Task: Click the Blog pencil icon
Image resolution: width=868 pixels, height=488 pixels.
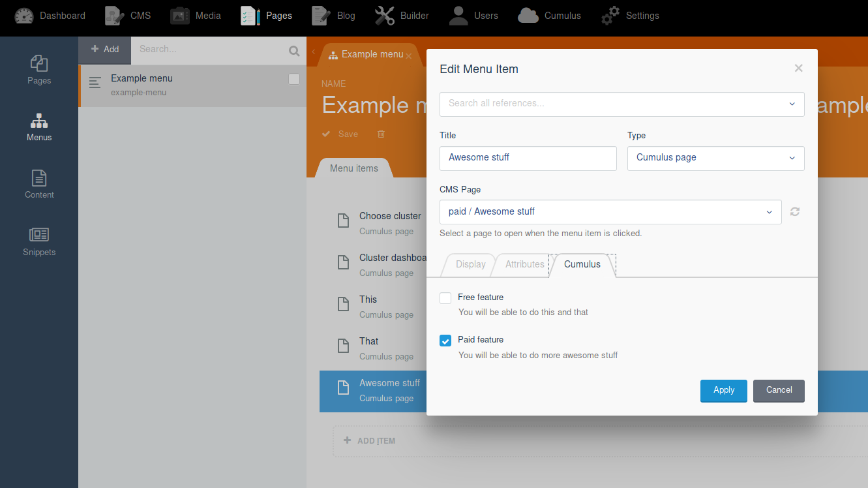Action: click(x=321, y=16)
